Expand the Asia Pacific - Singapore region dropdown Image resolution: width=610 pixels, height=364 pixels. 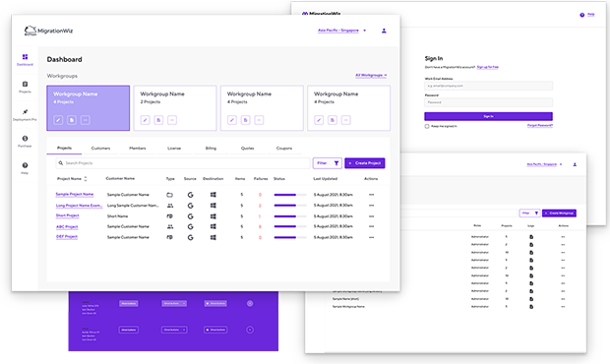342,30
